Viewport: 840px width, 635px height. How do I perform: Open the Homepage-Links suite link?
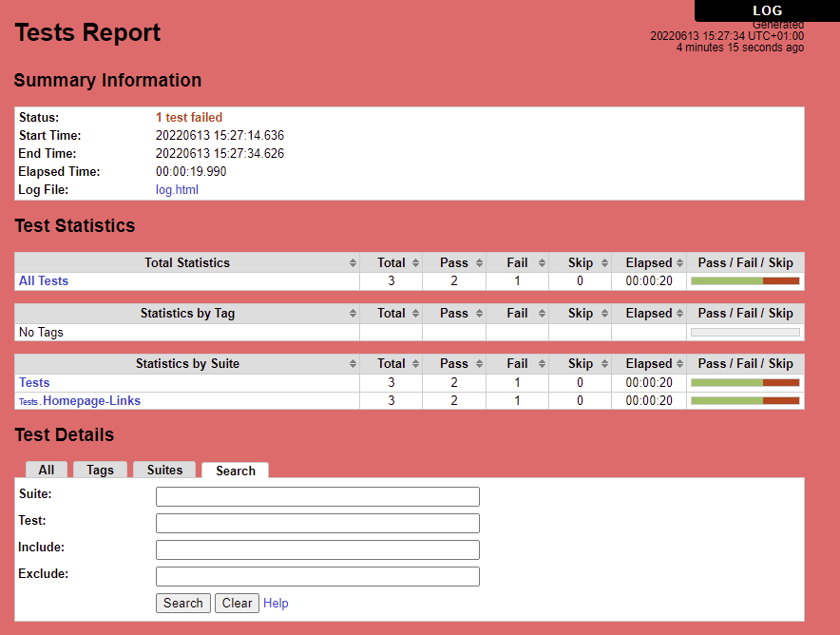tap(91, 401)
